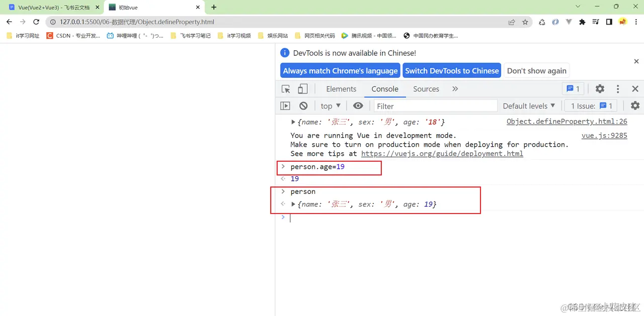The image size is (644, 316).
Task: Click the browser address bar URL
Action: tap(137, 22)
